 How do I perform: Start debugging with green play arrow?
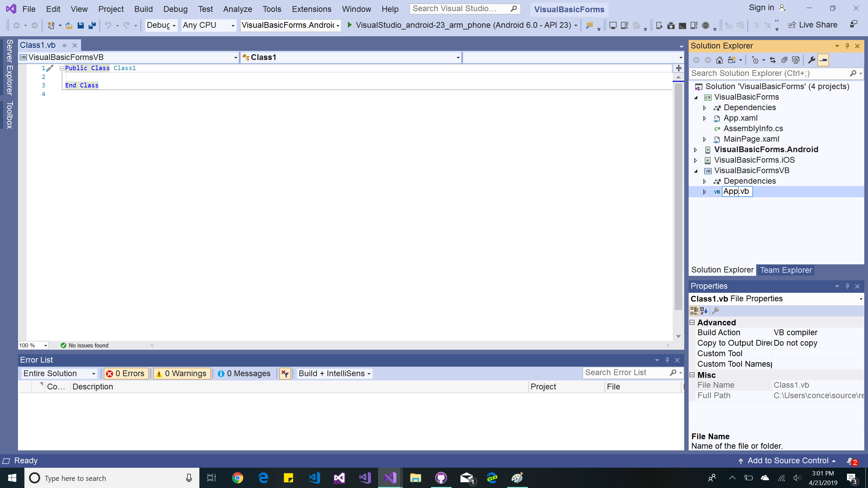tap(350, 25)
